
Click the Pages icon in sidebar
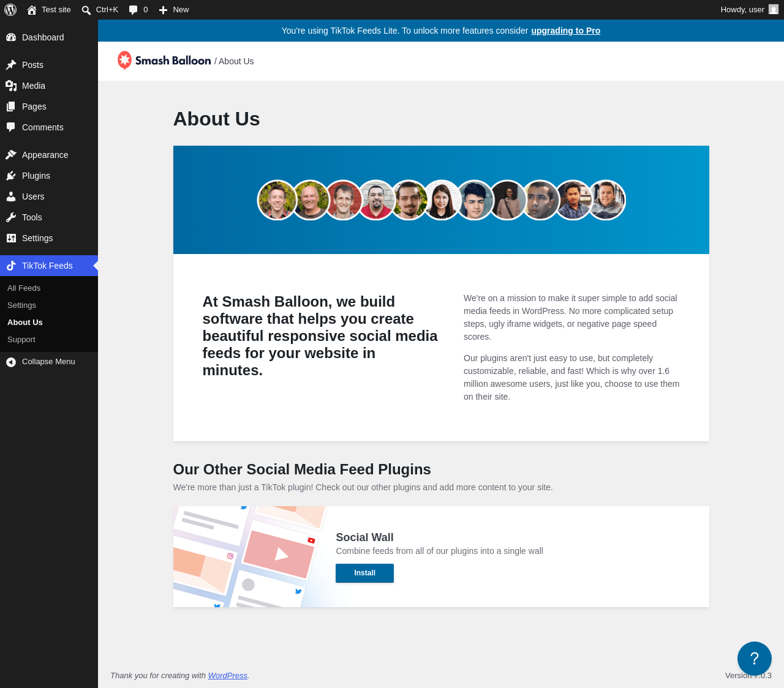11,107
